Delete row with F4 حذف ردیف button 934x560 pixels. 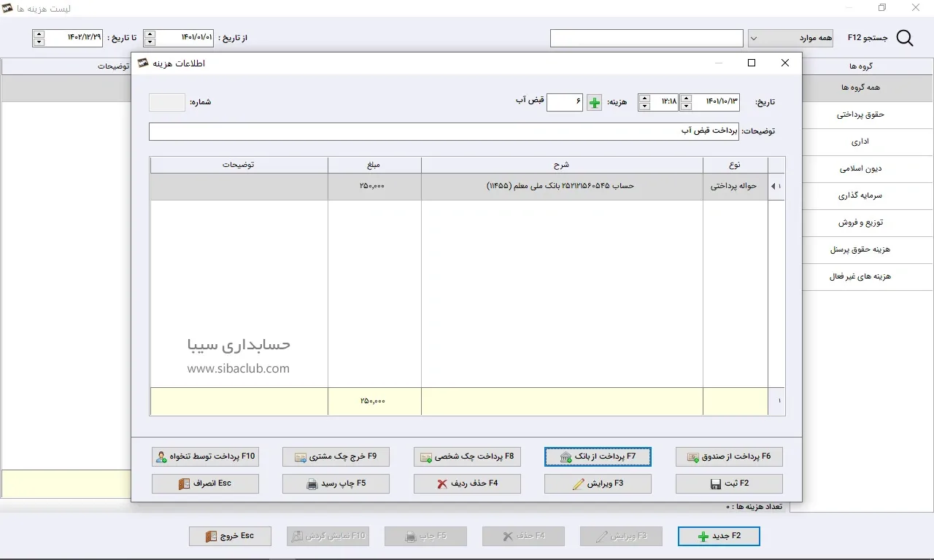(x=467, y=483)
